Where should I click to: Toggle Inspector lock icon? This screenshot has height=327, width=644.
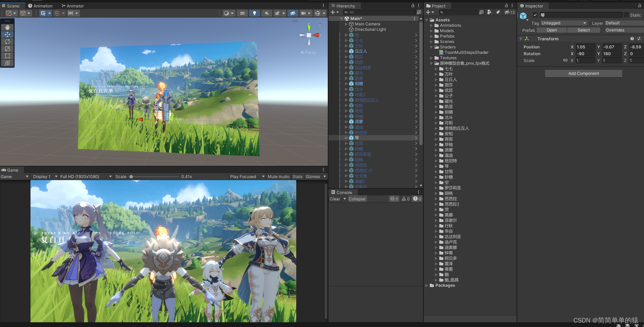coord(640,6)
